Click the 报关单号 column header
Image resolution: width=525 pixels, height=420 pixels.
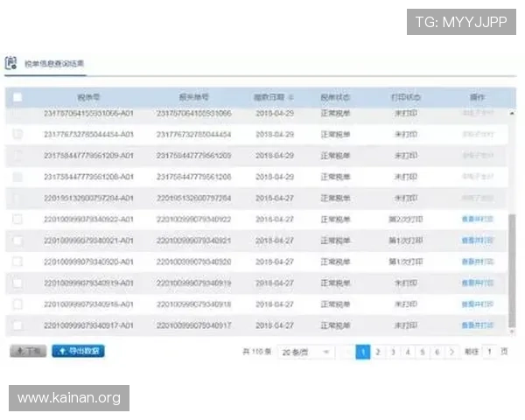(194, 97)
